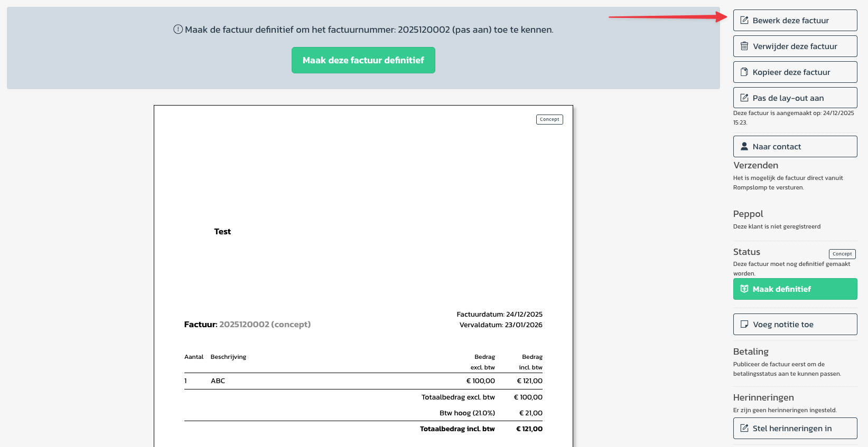Viewport: 868px width, 447px height.
Task: Click the Vervaldatum 23/01/2026 text
Action: 501,325
